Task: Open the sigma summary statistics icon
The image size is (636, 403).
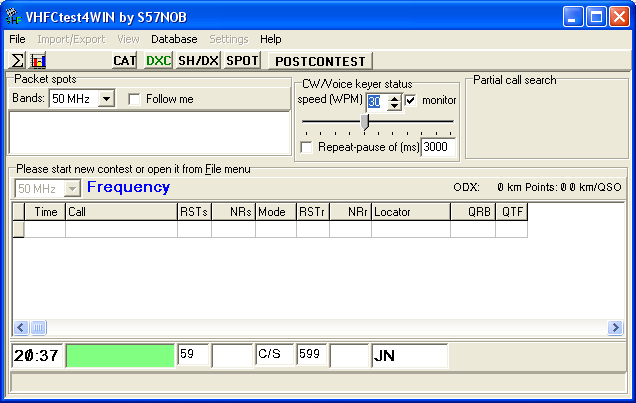Action: [x=17, y=61]
